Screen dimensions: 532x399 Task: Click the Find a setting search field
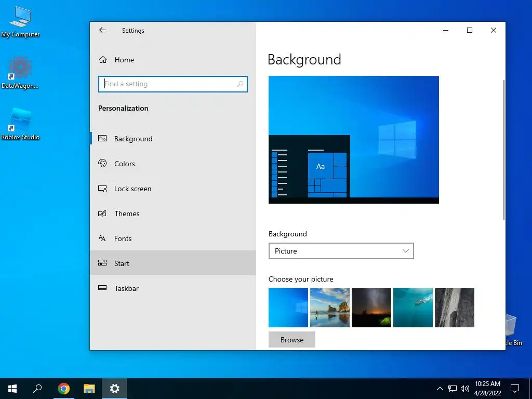pyautogui.click(x=173, y=84)
